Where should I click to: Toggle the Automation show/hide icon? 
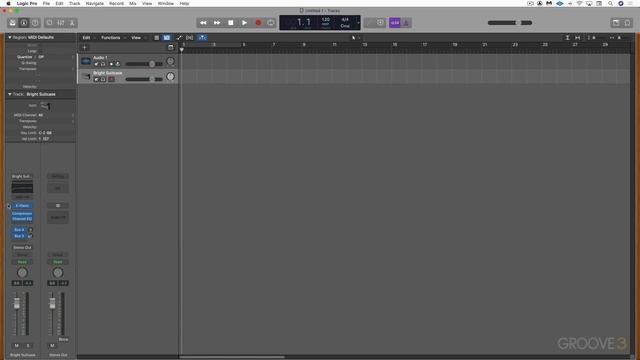[179, 38]
